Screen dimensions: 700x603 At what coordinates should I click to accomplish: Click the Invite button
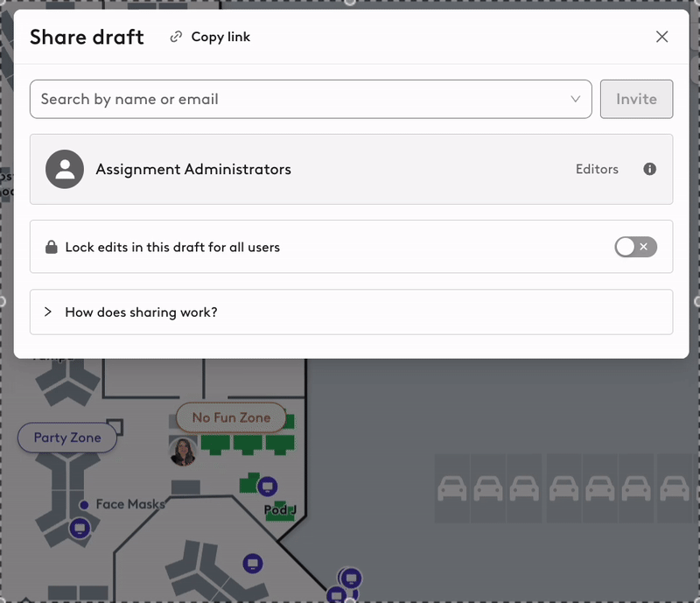click(636, 99)
